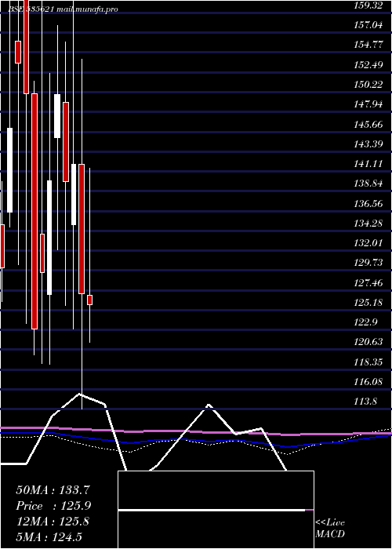The height and width of the screenshot is (549, 392).
Task: Click the 129.73 price axis label
Action: (x=368, y=264)
